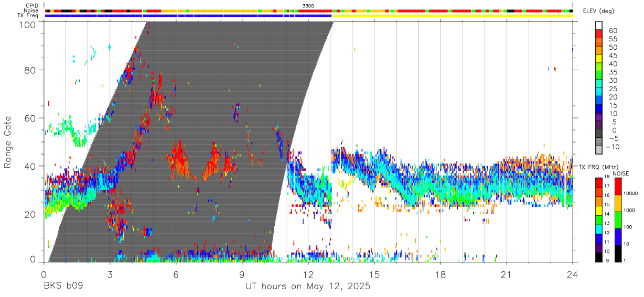Click the Range Gate y-axis title
The width and height of the screenshot is (644, 297).
tap(8, 142)
